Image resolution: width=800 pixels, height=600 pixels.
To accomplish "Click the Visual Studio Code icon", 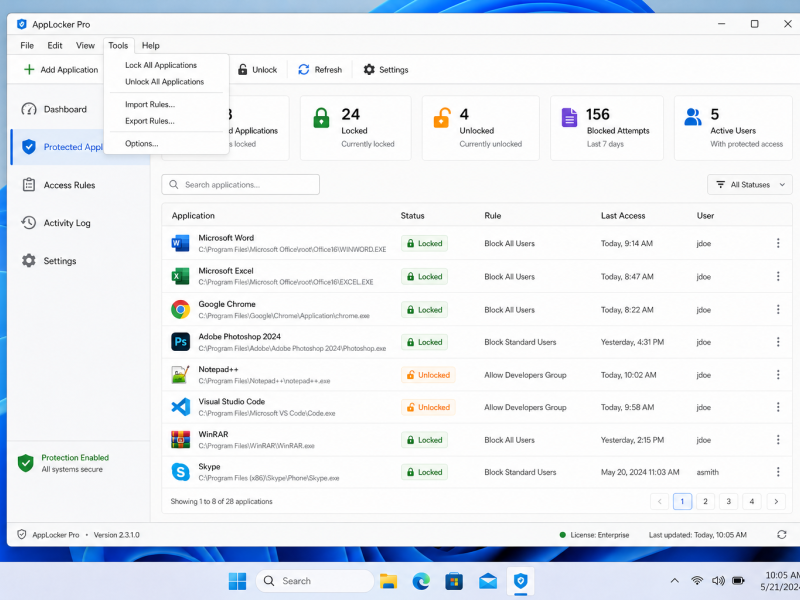I will tap(181, 407).
